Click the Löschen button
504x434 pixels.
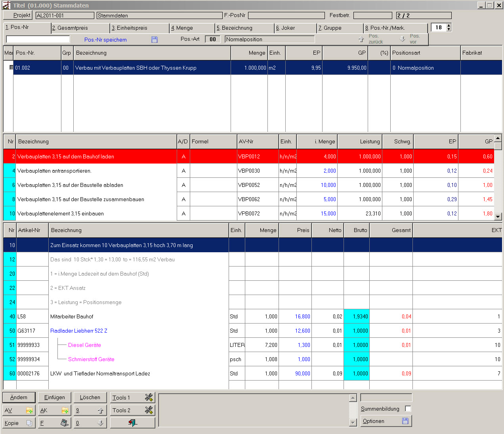(90, 397)
